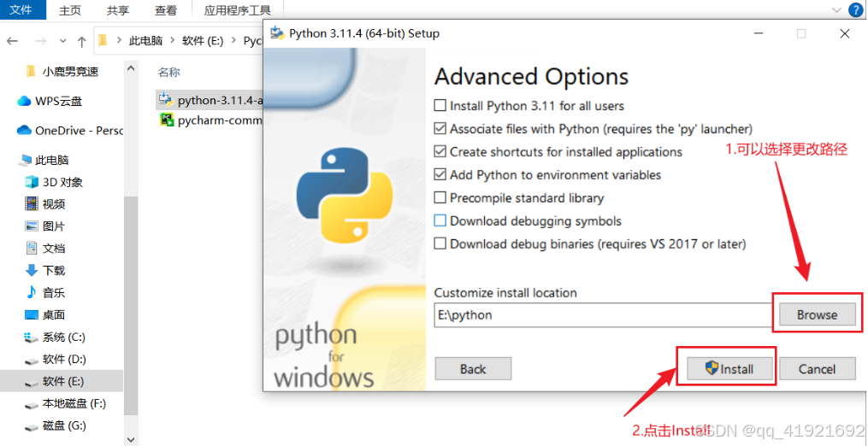Click the Cancel button in setup
The height and width of the screenshot is (446, 868).
coord(817,369)
